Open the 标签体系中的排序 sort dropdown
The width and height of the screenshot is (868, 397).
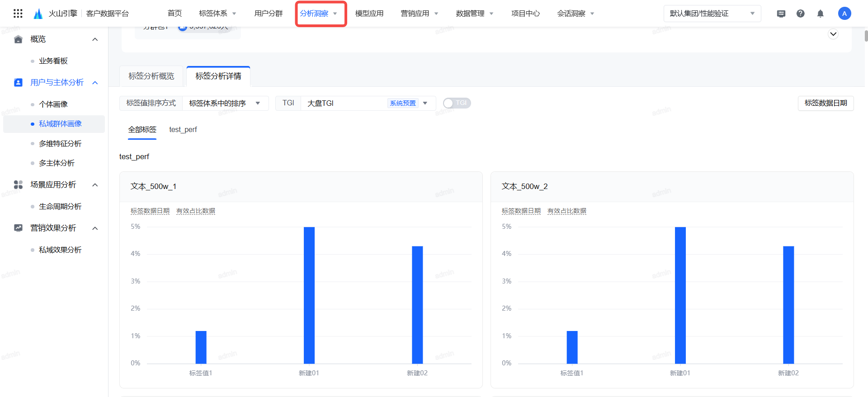pos(225,103)
